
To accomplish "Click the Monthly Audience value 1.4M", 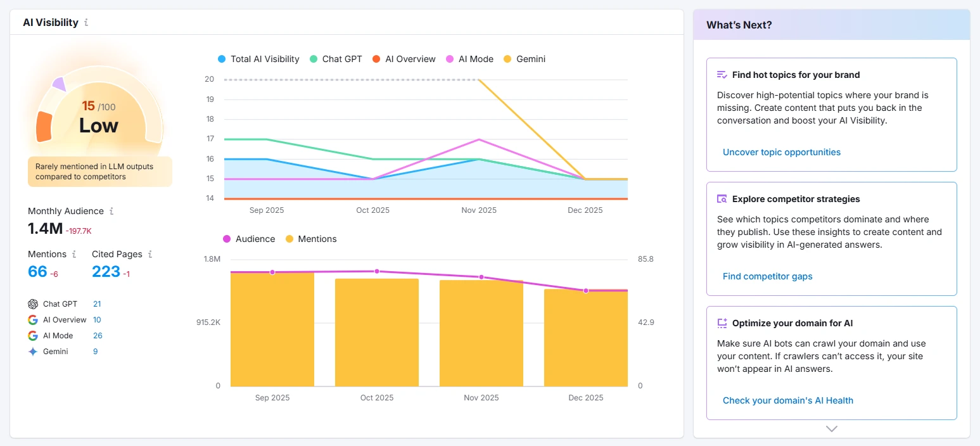I will tap(45, 229).
